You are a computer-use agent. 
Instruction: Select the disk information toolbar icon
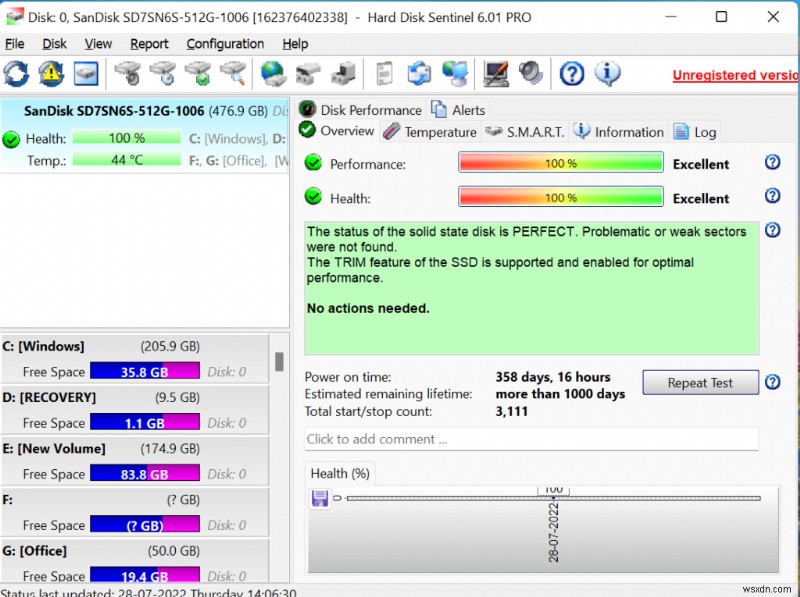pos(85,73)
